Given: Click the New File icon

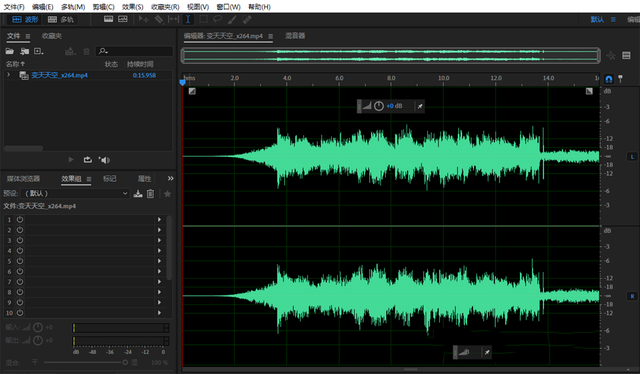Looking at the screenshot, I should [x=39, y=51].
